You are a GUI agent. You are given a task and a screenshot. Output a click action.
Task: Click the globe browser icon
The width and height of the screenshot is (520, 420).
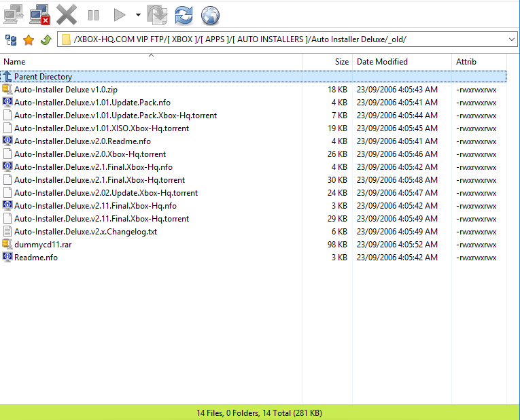pyautogui.click(x=211, y=14)
